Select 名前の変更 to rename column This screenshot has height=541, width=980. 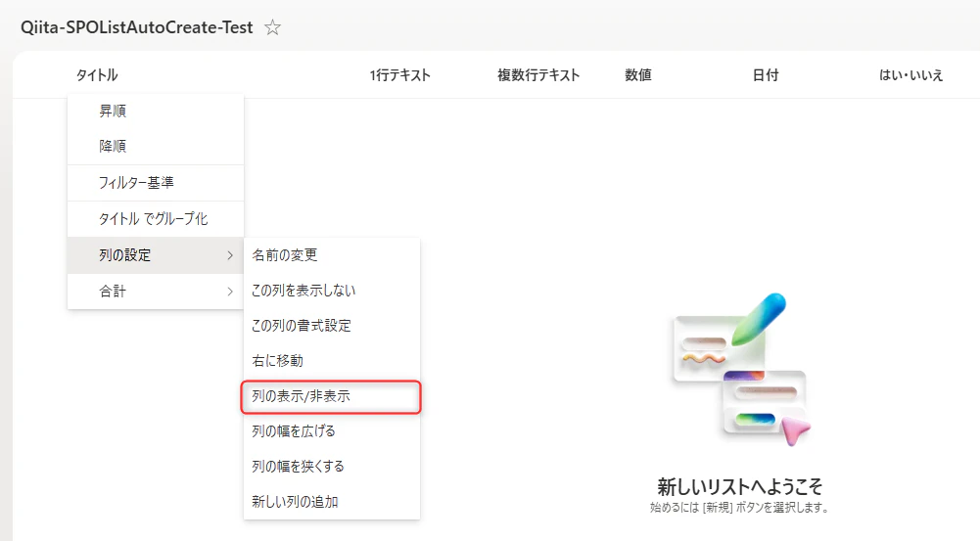331,255
